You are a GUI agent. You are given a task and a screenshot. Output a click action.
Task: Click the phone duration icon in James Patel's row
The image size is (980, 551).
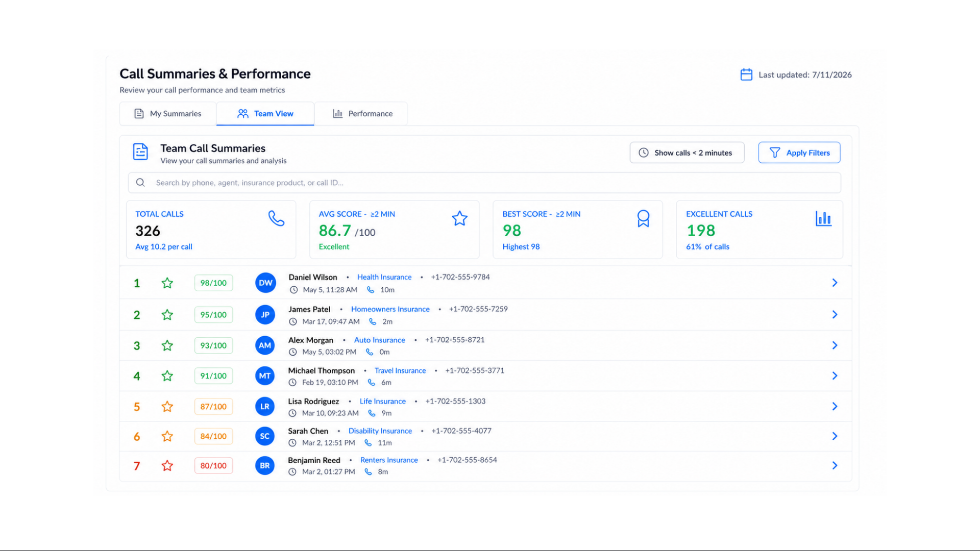pos(373,322)
